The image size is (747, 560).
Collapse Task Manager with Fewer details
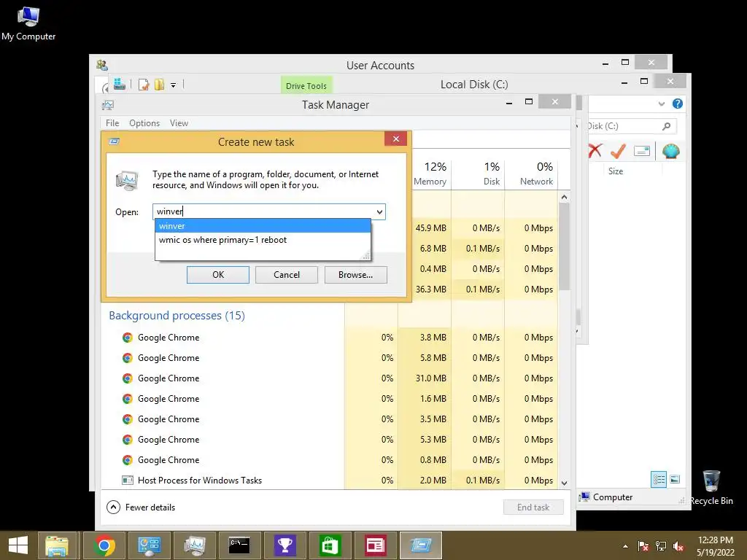click(141, 507)
